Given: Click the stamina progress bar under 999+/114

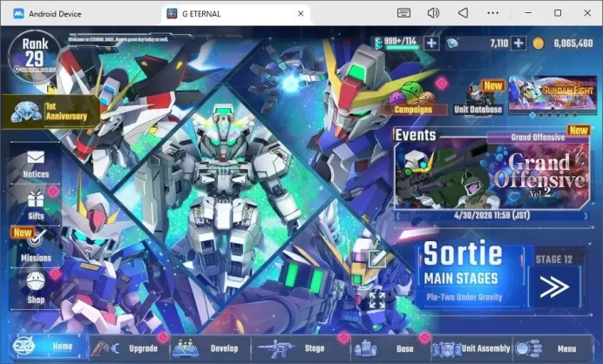Looking at the screenshot, I should [x=403, y=48].
